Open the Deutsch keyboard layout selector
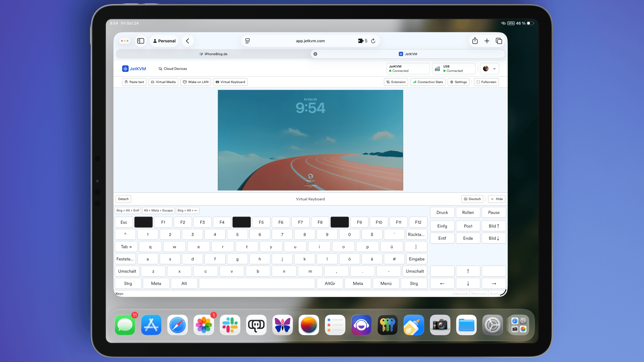Screen dimensions: 644x362 472,199
